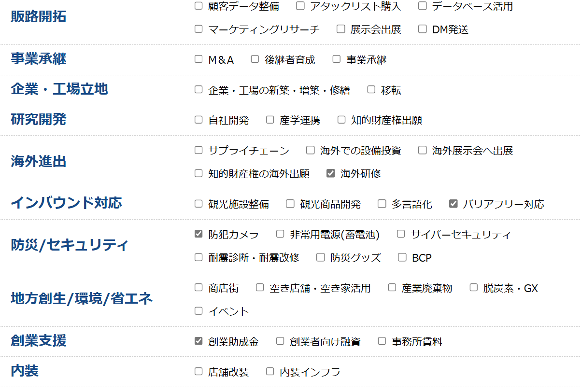Select the 脱炭素・GX checkbox

[474, 288]
